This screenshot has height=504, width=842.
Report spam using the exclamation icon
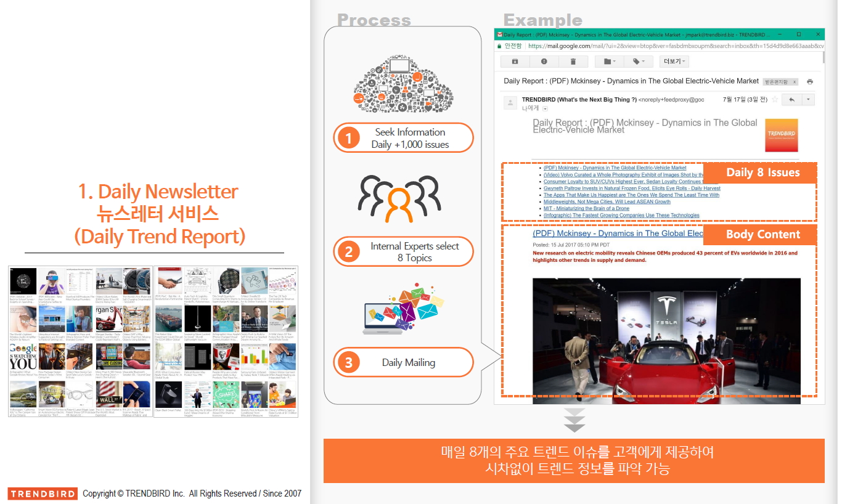pos(544,62)
